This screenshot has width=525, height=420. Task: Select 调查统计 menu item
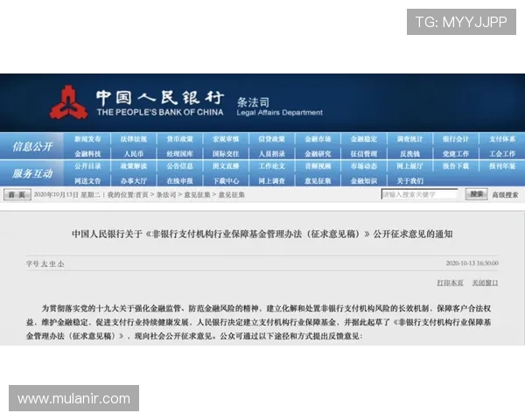tap(409, 139)
